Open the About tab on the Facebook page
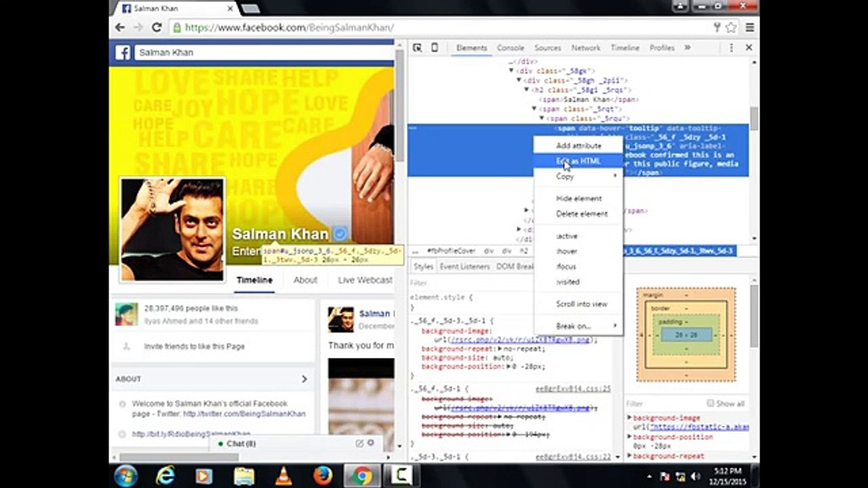This screenshot has width=868, height=488. tap(305, 280)
